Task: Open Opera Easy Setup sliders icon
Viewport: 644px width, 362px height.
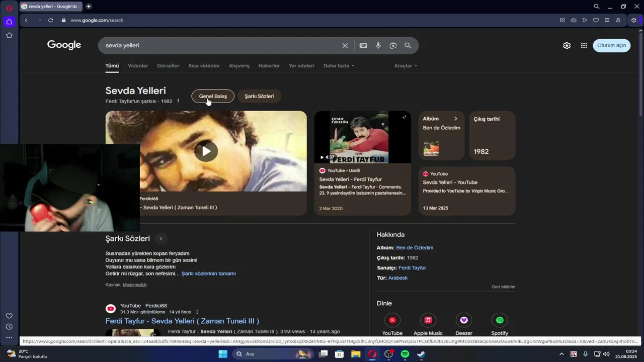Action: [x=607, y=20]
